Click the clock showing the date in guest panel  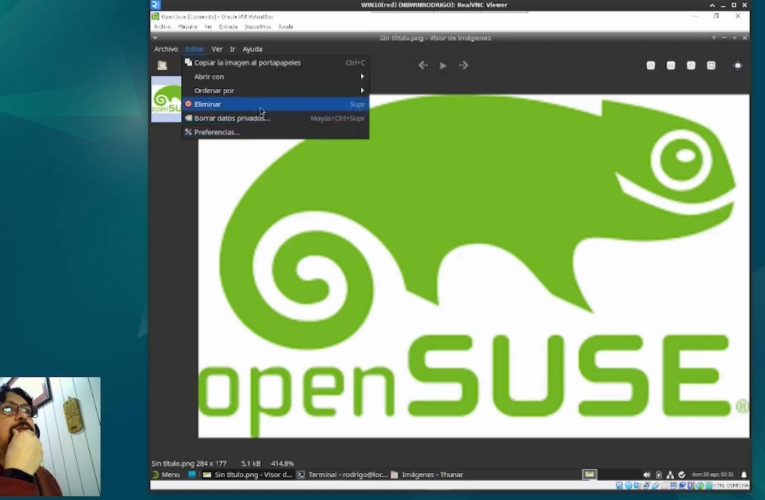(712, 475)
